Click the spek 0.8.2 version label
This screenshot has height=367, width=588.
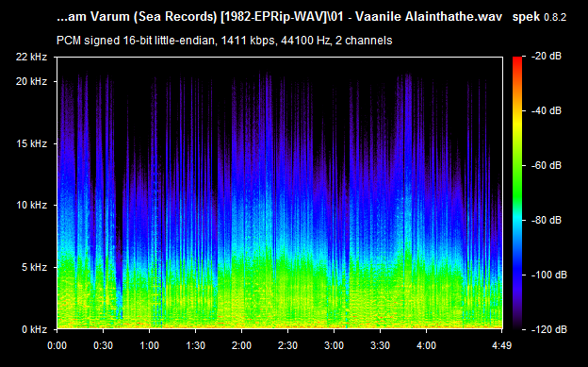539,17
